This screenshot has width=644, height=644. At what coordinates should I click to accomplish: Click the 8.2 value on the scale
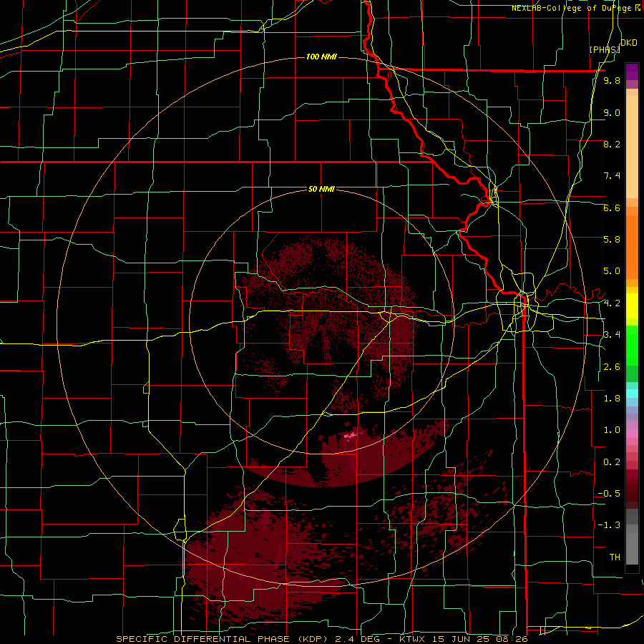[612, 144]
